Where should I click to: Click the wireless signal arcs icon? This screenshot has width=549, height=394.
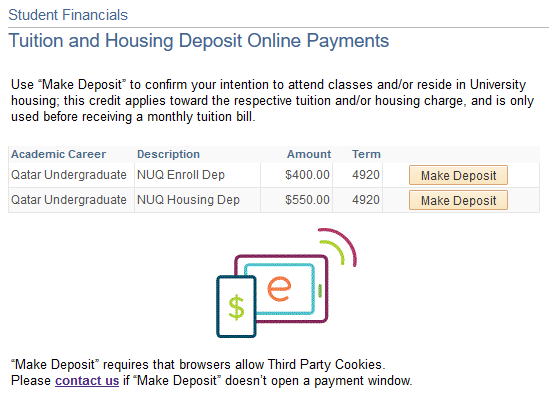click(338, 247)
